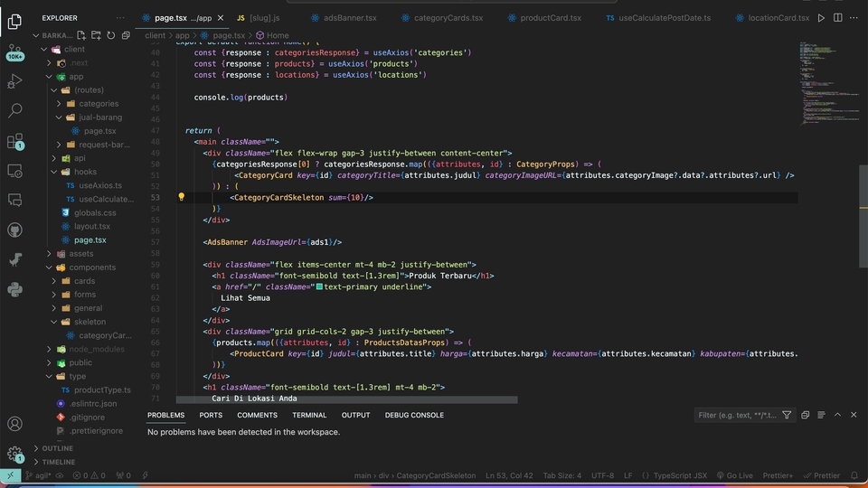Switch to the productCard.tsx tab

pyautogui.click(x=544, y=18)
